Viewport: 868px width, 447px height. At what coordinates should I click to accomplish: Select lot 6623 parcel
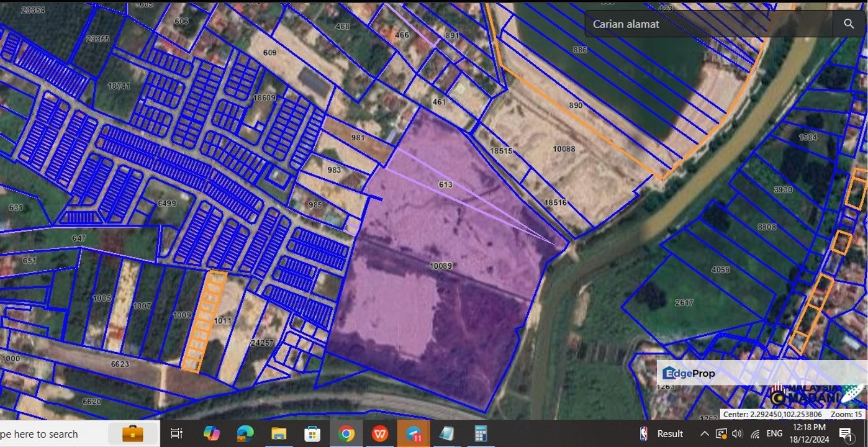[120, 364]
